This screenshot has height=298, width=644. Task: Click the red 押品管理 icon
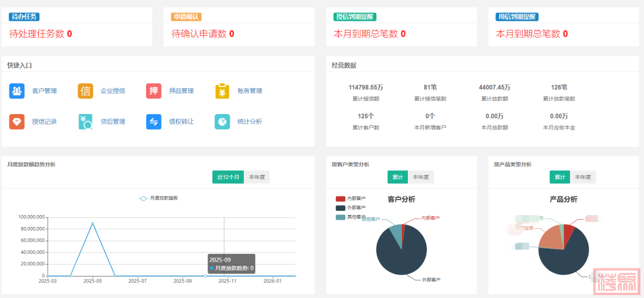tap(153, 91)
